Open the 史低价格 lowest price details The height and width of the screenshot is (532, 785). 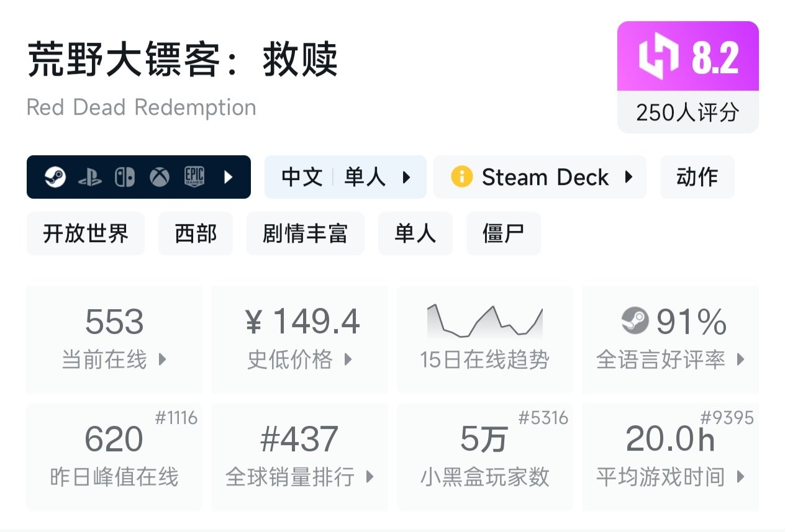(x=299, y=339)
